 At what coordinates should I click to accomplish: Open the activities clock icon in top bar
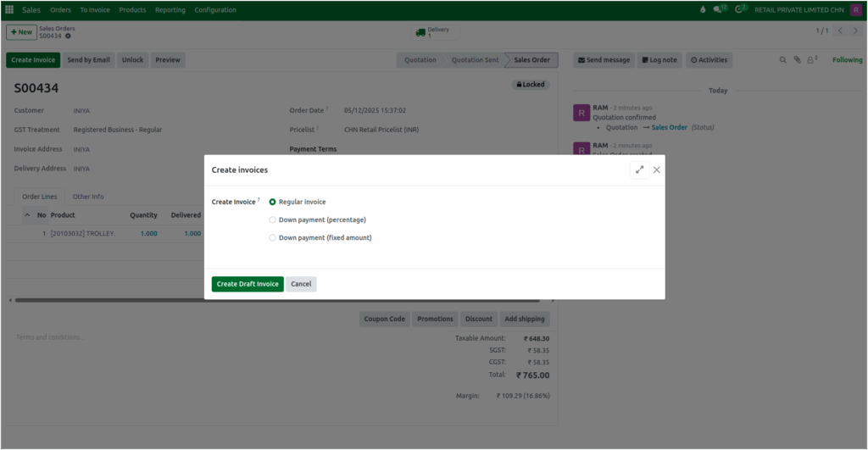(739, 9)
